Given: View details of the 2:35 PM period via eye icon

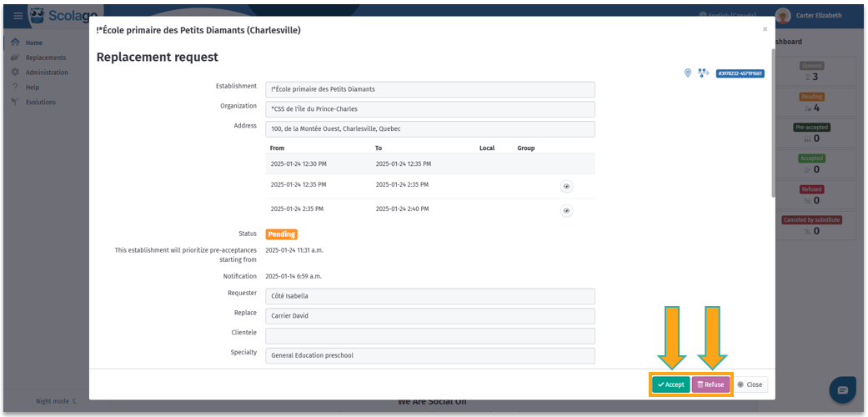Looking at the screenshot, I should [x=566, y=211].
